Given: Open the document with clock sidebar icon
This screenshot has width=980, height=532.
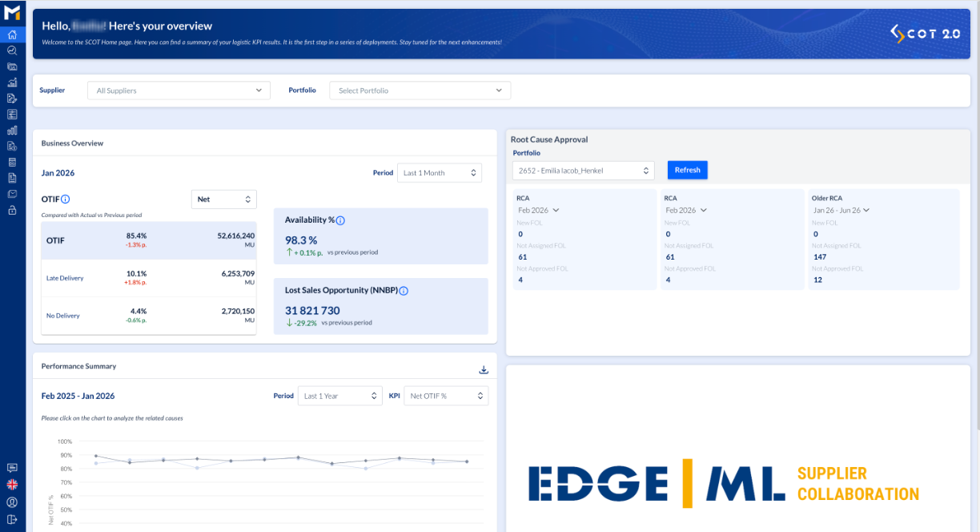Looking at the screenshot, I should [x=12, y=146].
